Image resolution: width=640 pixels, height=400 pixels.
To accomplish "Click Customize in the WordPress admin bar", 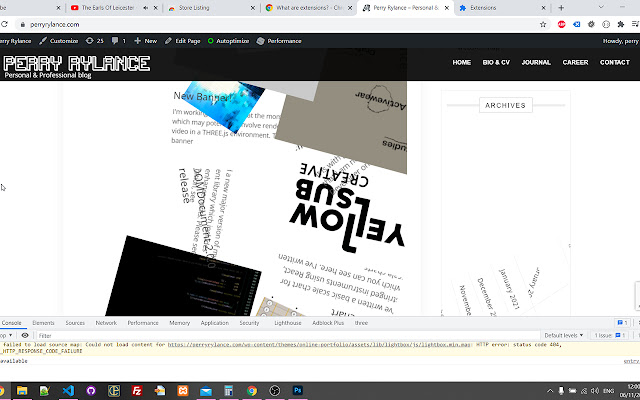I will [59, 41].
